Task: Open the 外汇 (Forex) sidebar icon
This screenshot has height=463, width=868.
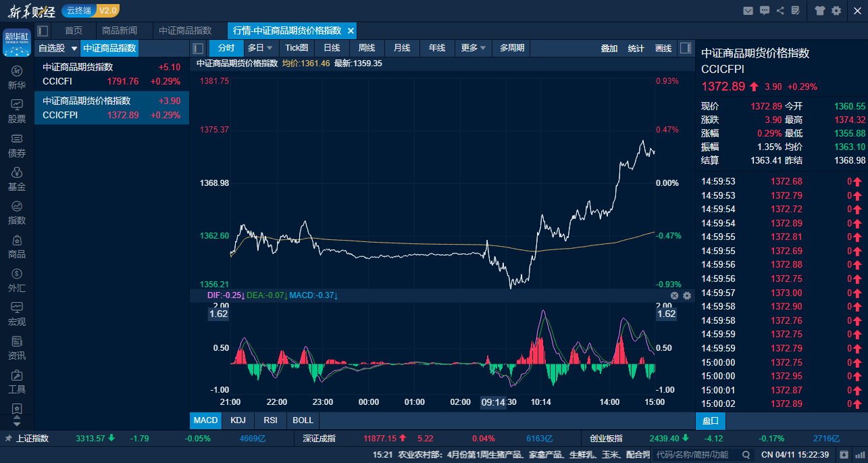Action: 17,280
